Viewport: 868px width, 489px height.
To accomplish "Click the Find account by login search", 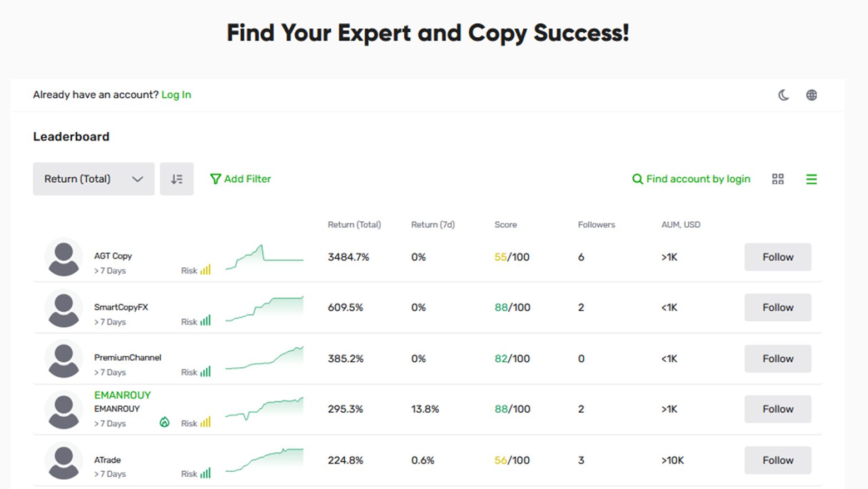I will pyautogui.click(x=691, y=179).
